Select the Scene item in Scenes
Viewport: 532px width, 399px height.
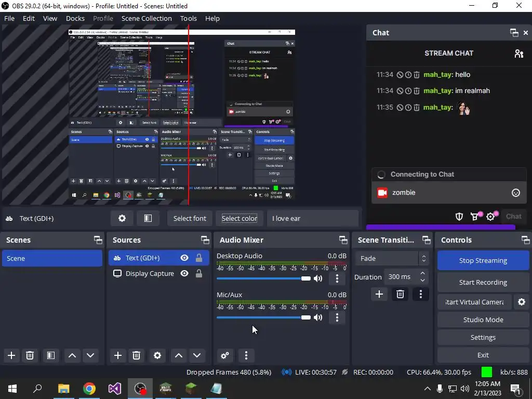point(52,259)
